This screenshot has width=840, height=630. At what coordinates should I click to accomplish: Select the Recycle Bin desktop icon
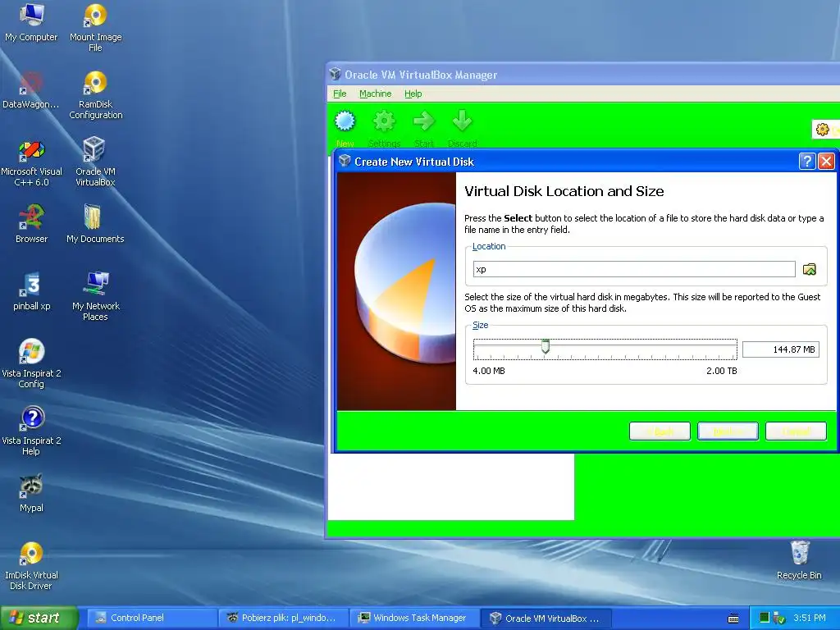(x=799, y=560)
